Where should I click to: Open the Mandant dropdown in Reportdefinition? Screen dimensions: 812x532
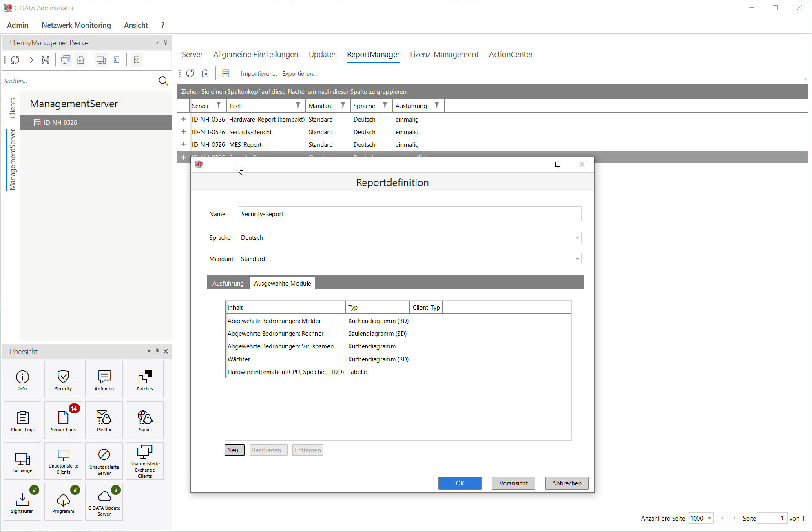click(577, 259)
